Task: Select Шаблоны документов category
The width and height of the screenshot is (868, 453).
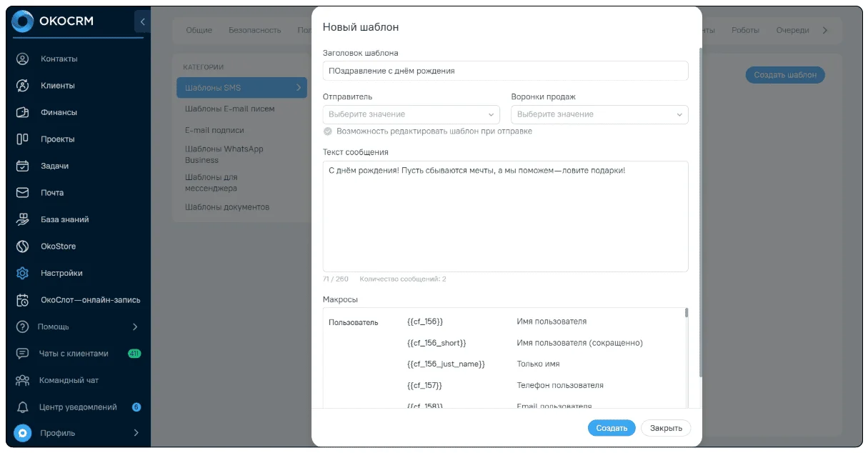Action: (x=227, y=207)
